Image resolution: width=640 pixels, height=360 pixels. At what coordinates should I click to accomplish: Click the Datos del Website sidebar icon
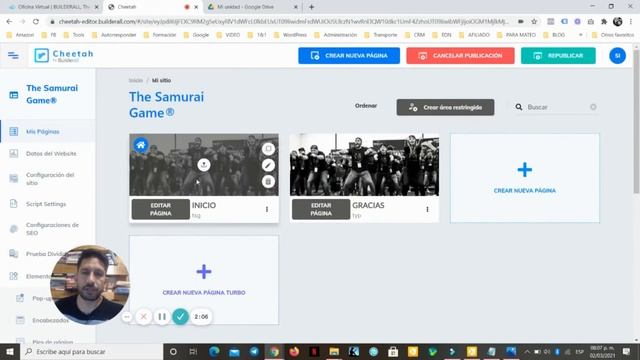[x=13, y=153]
